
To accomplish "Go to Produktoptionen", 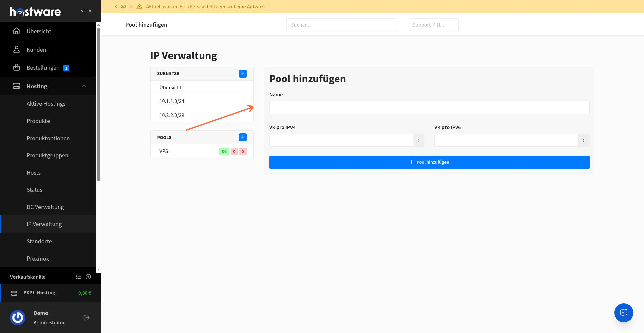I will tap(48, 138).
